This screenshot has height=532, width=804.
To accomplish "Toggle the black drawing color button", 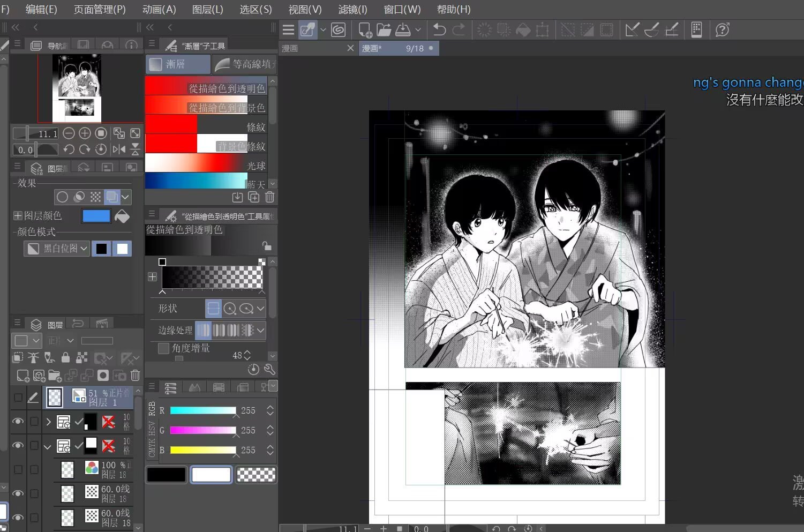I will tap(101, 249).
